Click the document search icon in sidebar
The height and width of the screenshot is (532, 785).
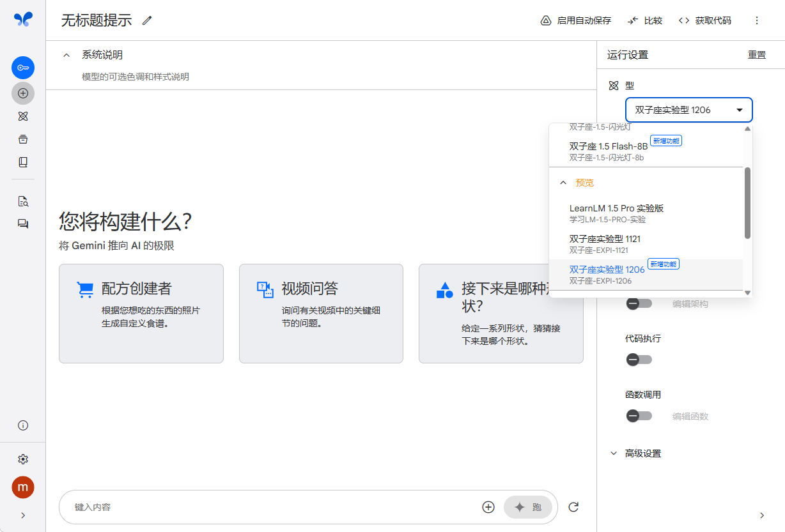pos(23,201)
